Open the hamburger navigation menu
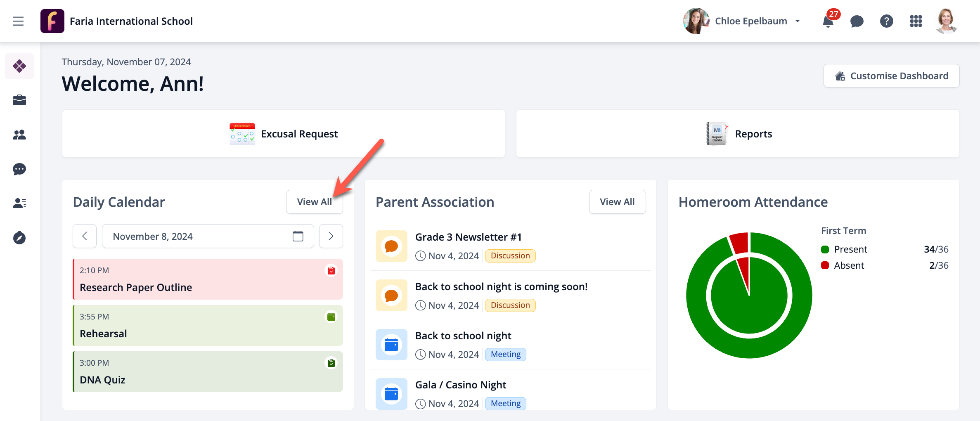 tap(18, 21)
